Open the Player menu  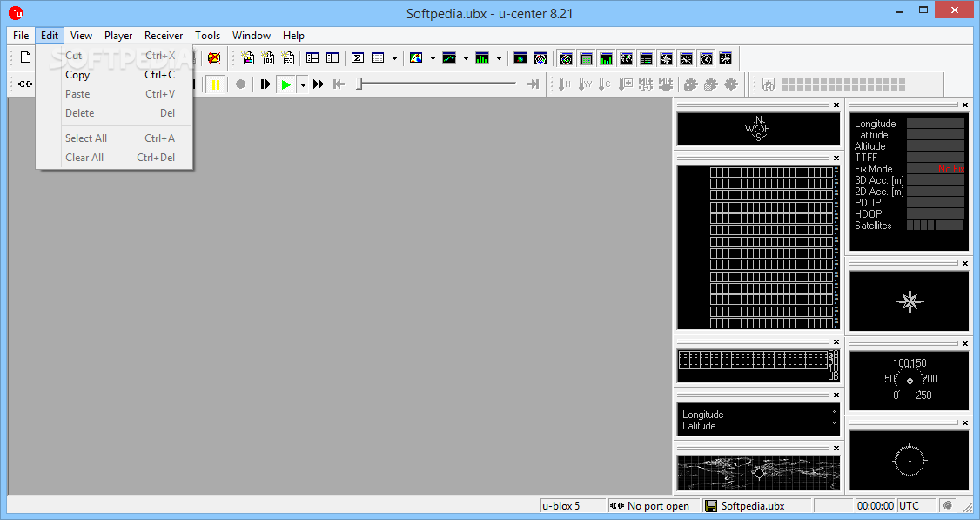click(118, 35)
